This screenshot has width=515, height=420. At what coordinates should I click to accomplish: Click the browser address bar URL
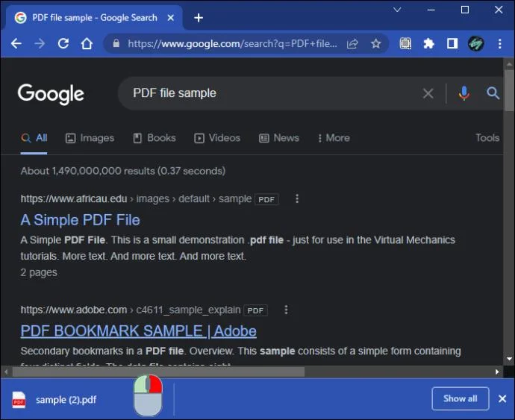[x=233, y=43]
